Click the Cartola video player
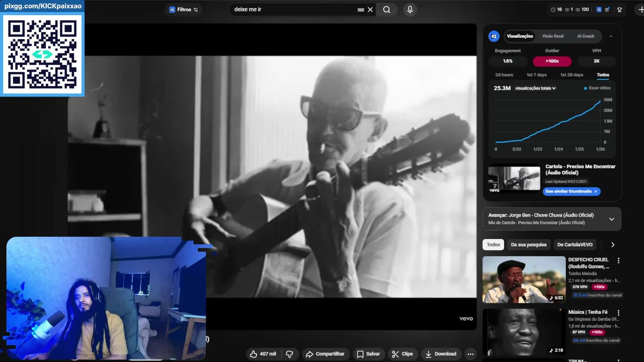644x362 pixels. pos(272,176)
